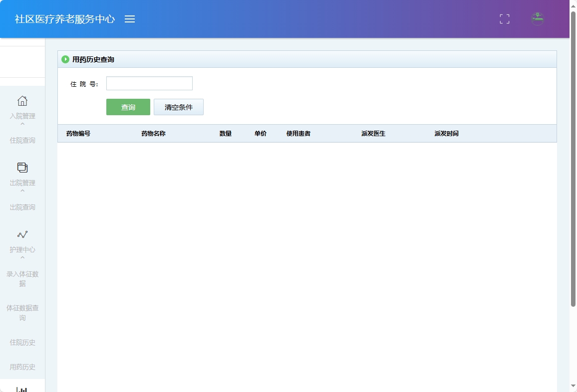Collapse the 护理中心 chevron

(x=22, y=257)
